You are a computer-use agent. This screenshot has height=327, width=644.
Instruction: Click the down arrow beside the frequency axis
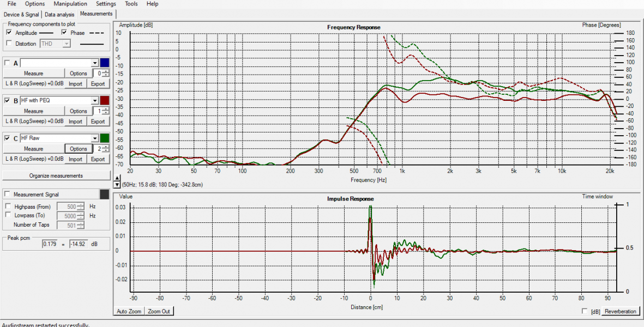click(117, 184)
